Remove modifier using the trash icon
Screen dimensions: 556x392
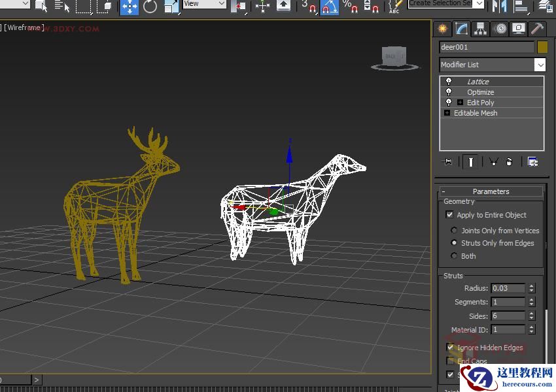pyautogui.click(x=509, y=162)
